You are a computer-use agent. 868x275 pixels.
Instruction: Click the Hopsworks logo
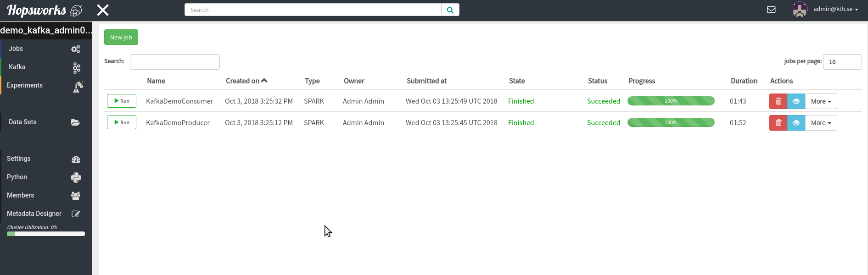(44, 10)
